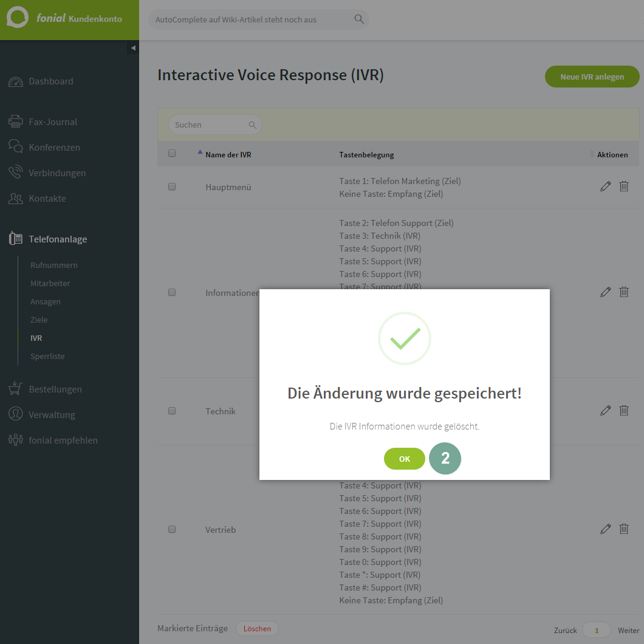The image size is (644, 644).
Task: Click the magnifier in the top search bar
Action: coord(359,19)
